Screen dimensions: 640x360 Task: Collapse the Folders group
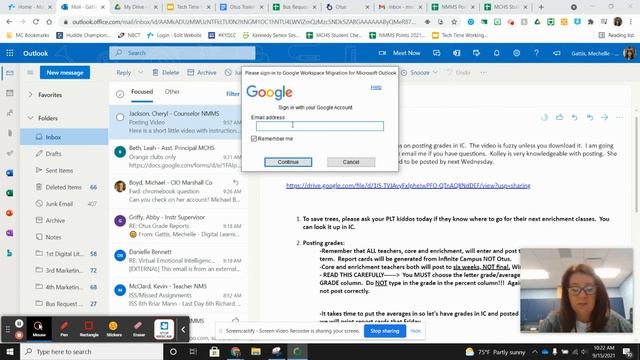point(30,118)
